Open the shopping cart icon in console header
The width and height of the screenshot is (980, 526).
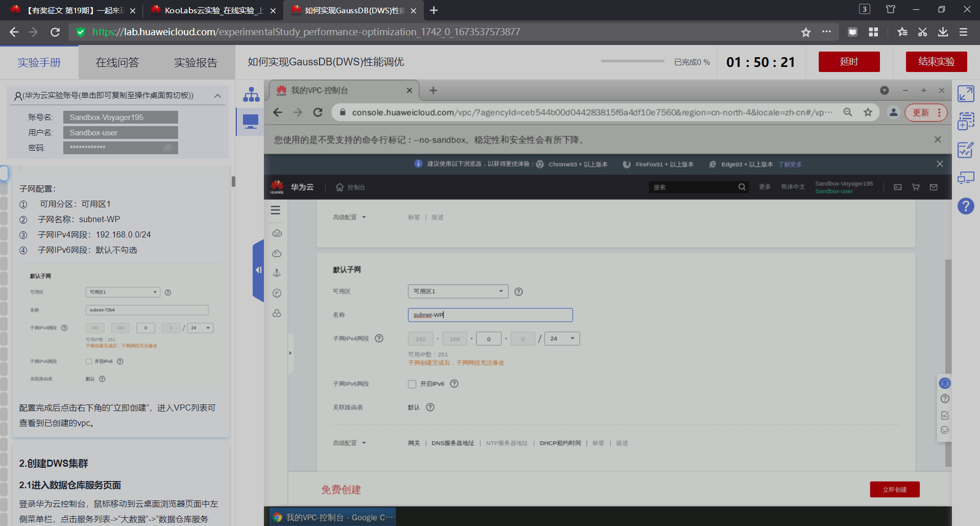click(x=916, y=187)
